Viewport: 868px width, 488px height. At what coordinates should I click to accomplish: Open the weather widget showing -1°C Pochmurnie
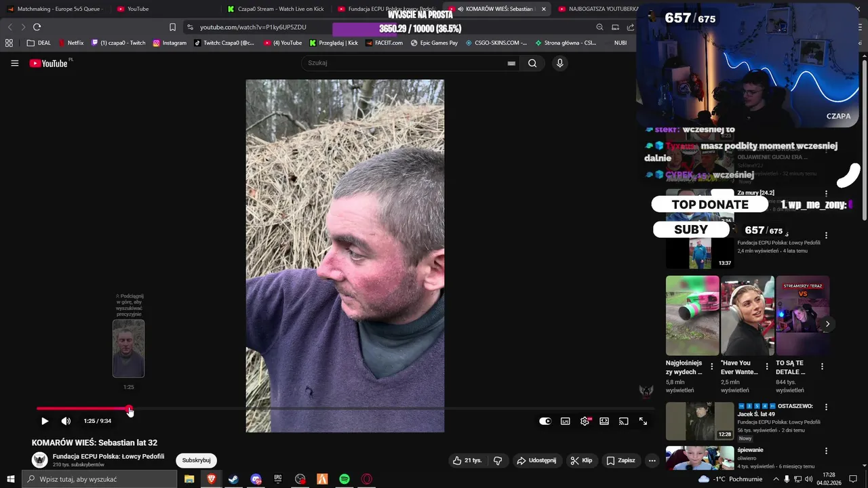pyautogui.click(x=730, y=479)
